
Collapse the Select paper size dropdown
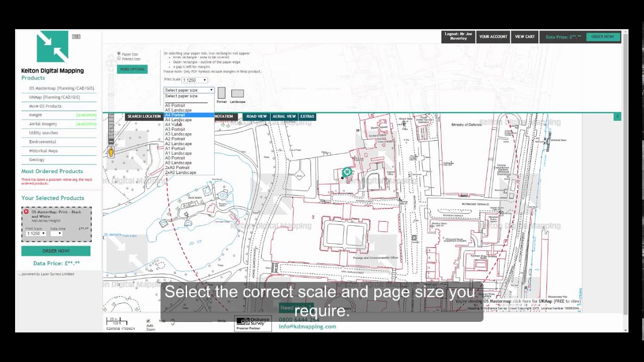point(189,90)
